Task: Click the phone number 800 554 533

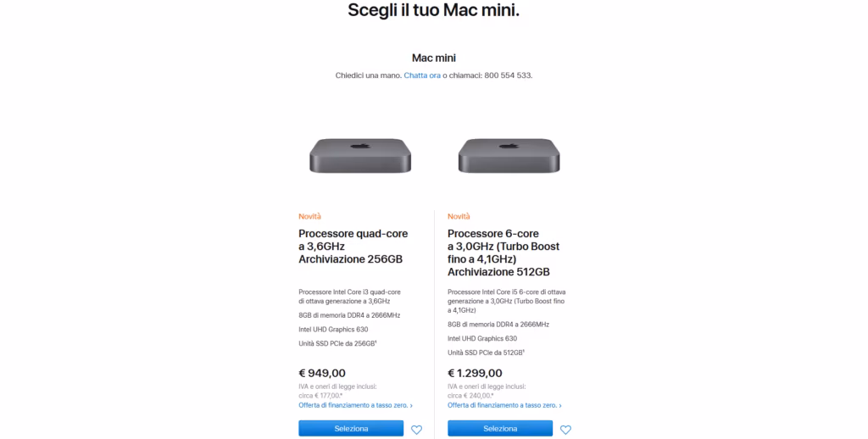Action: 508,75
